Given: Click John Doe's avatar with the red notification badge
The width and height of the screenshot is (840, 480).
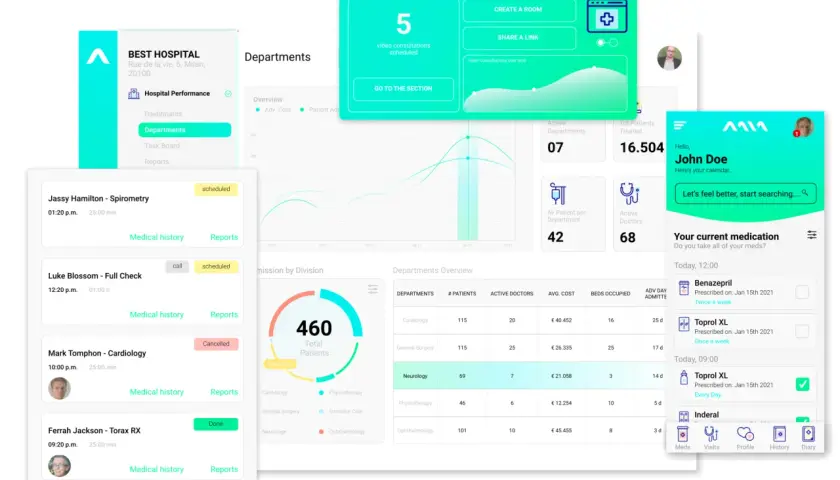Looking at the screenshot, I should point(803,127).
